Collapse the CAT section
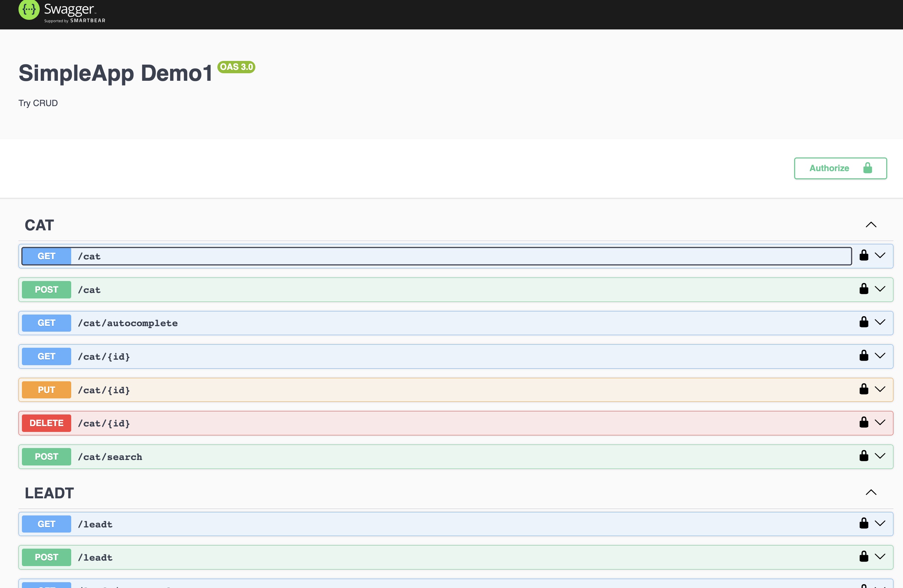 [x=871, y=225]
